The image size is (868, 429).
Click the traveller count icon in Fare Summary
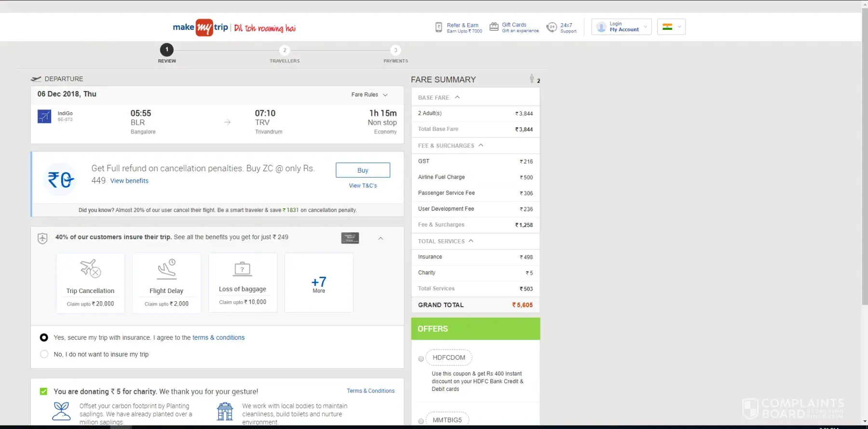(532, 79)
